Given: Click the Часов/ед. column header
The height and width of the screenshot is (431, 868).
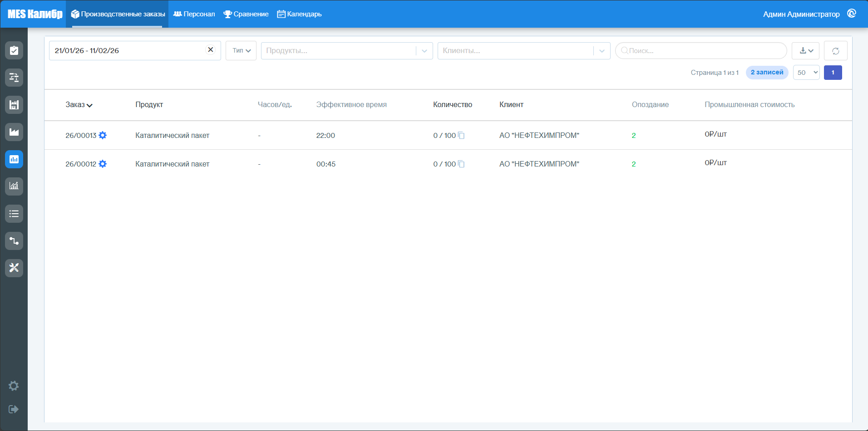Looking at the screenshot, I should tap(275, 105).
